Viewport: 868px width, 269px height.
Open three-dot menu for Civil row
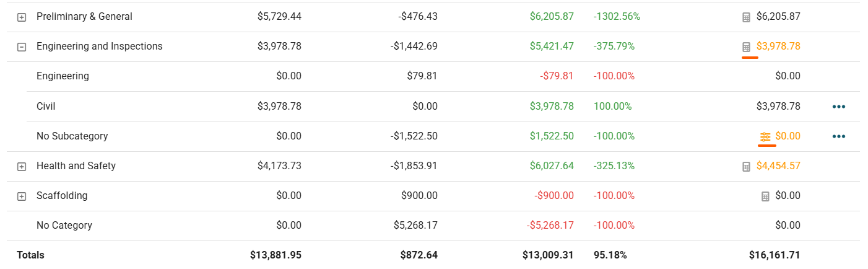[839, 107]
